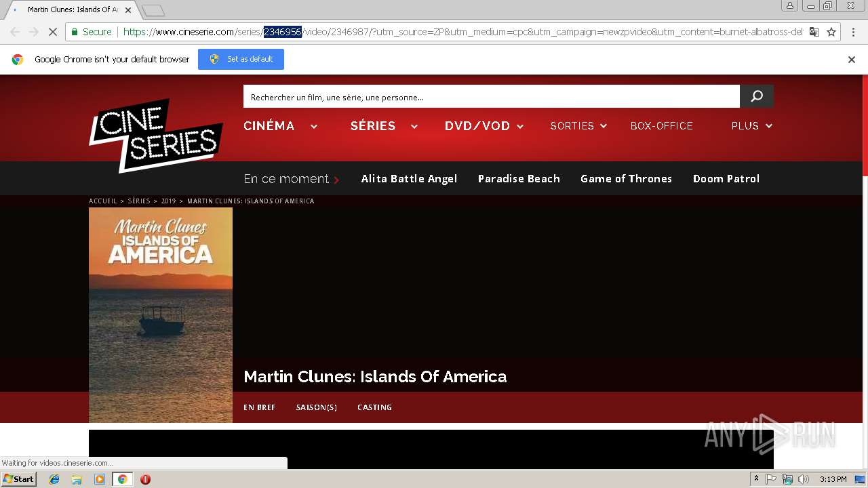868x488 pixels.
Task: Click the translate page icon
Action: click(x=814, y=32)
